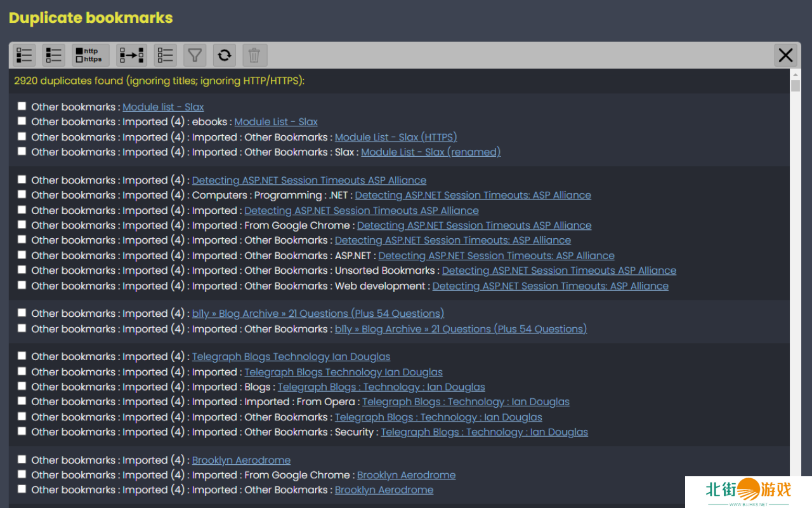Image resolution: width=812 pixels, height=508 pixels.
Task: Refresh the duplicate bookmarks list
Action: pyautogui.click(x=224, y=55)
